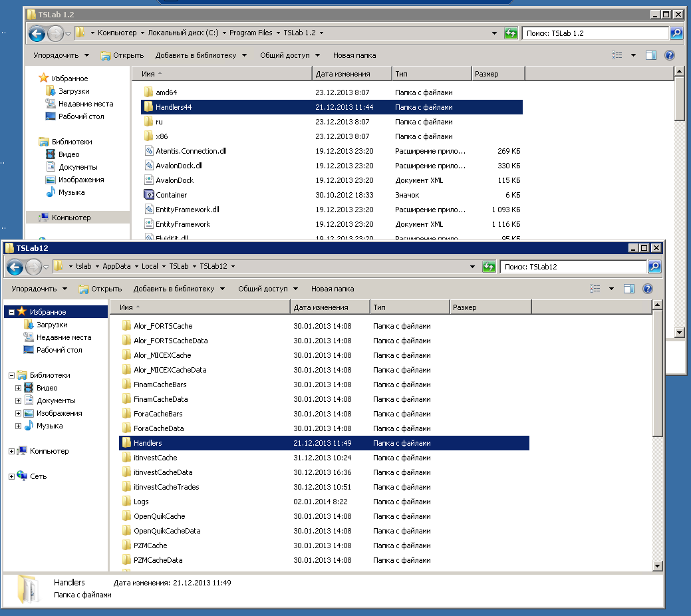Click search magnifier icon in TSLab 1.2 window
This screenshot has width=691, height=616.
tap(676, 33)
